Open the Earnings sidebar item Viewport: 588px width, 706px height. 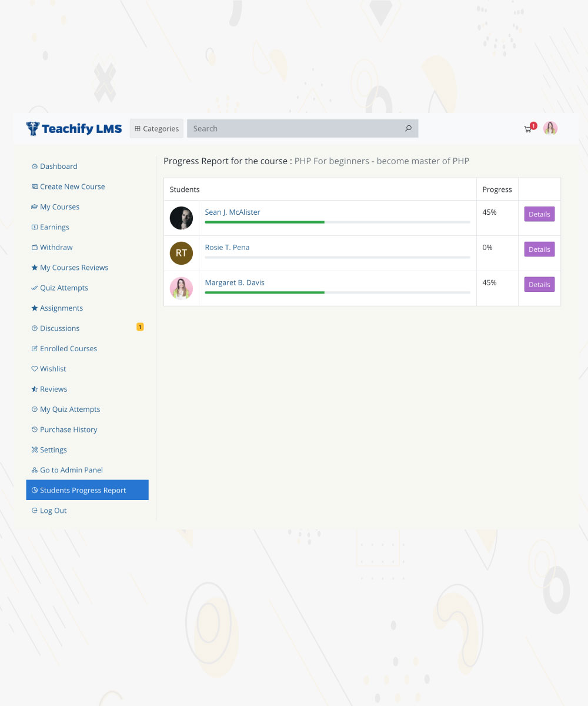coord(54,227)
